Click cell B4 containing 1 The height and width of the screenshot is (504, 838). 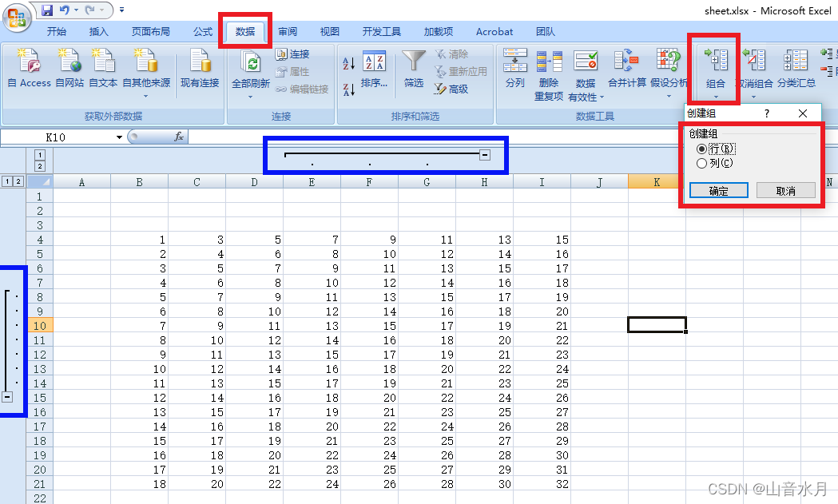[x=140, y=240]
